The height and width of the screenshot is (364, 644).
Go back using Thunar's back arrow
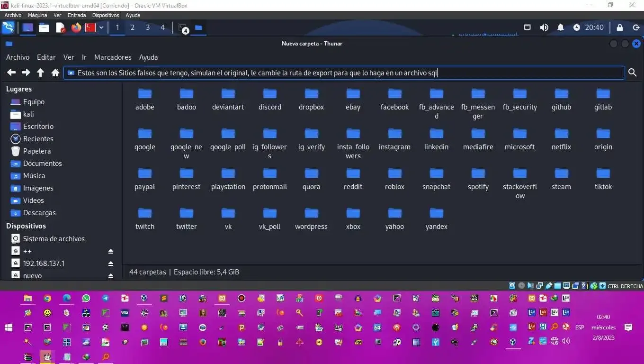coord(11,73)
